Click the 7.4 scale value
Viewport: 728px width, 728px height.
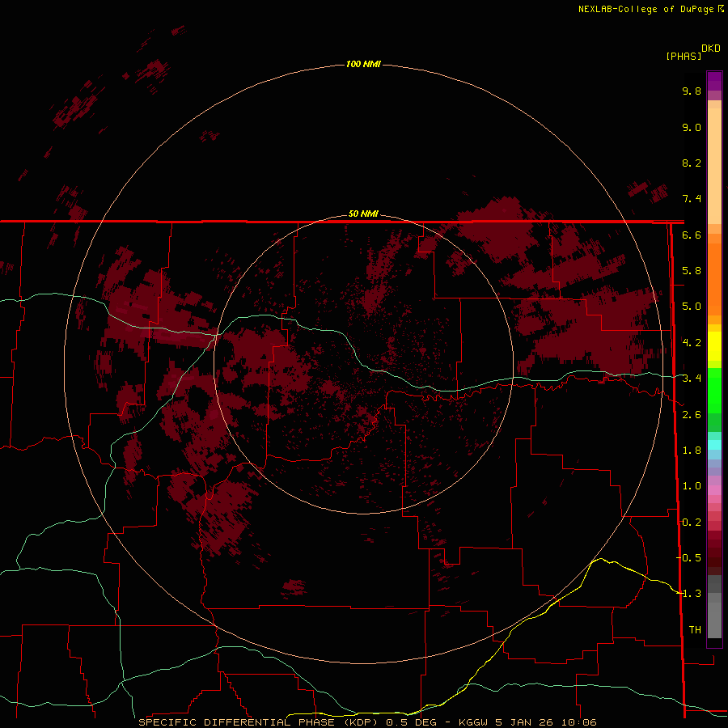pos(692,199)
